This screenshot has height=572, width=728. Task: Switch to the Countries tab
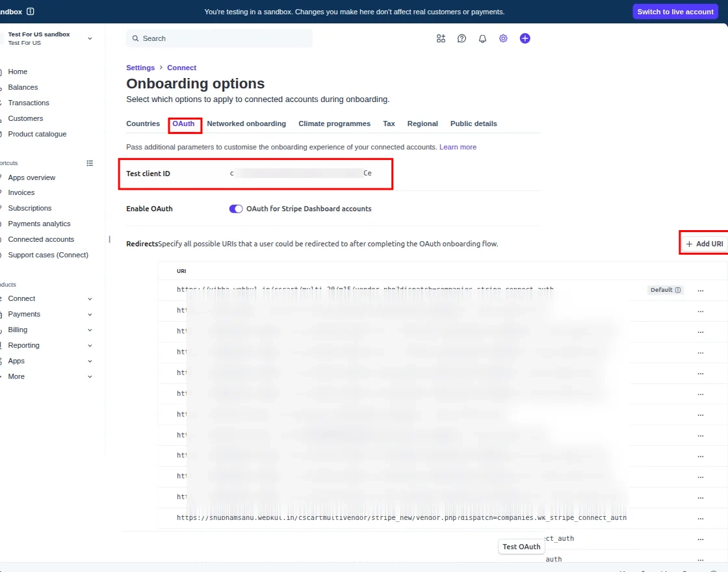pos(143,123)
